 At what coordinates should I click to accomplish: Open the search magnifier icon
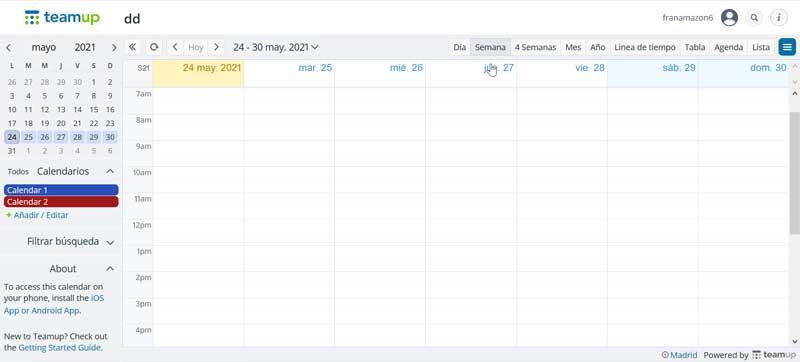point(754,18)
